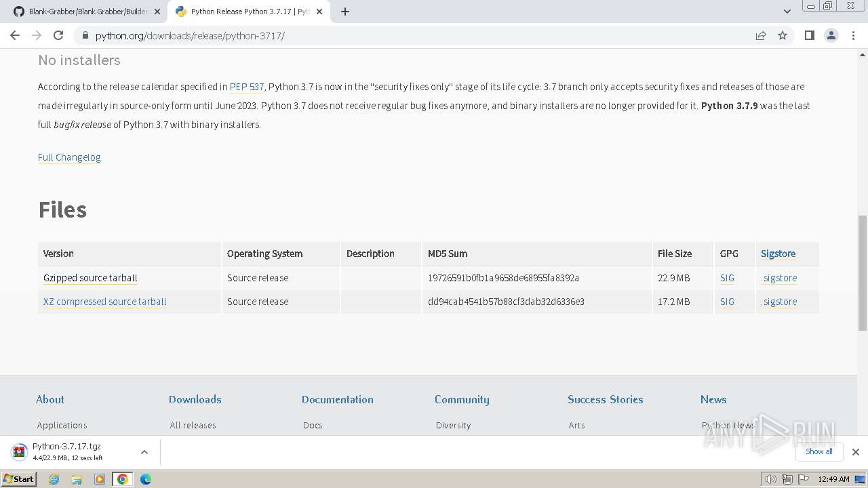The image size is (868, 488).
Task: Open the Windows Start menu
Action: coord(18,479)
